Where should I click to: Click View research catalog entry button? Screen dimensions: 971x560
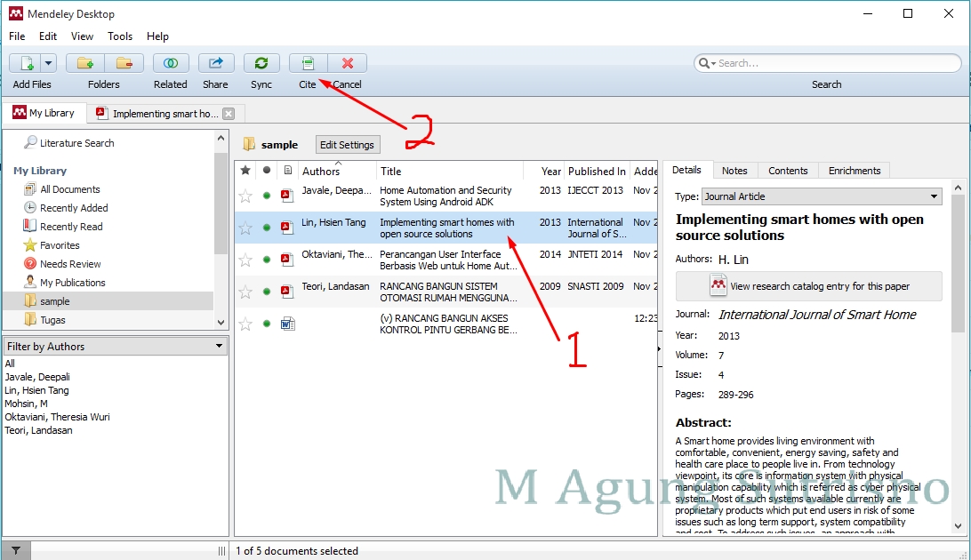809,286
